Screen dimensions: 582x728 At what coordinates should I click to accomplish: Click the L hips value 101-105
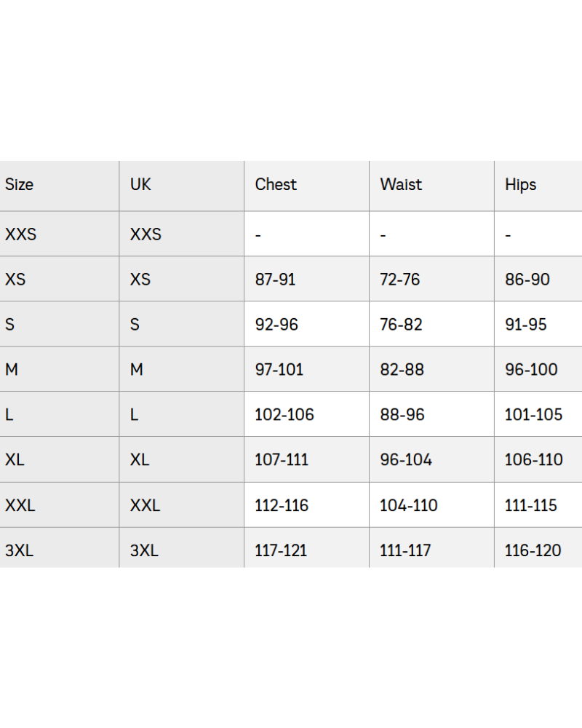pos(533,415)
